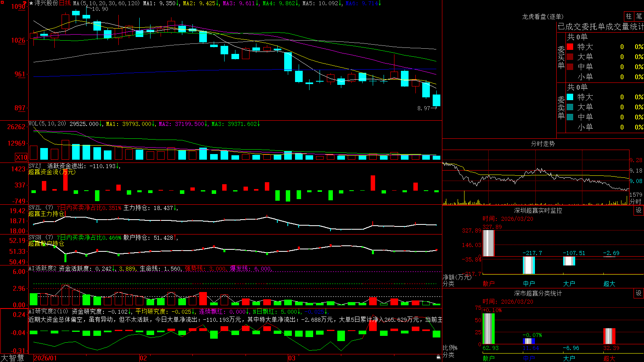The image size is (644, 362).
Task: Open MA(5,10,20,30,60,120) indicator parameters
Action: point(107,3)
